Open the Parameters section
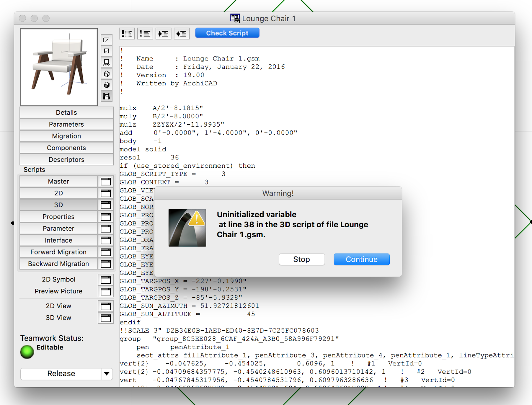 tap(66, 124)
